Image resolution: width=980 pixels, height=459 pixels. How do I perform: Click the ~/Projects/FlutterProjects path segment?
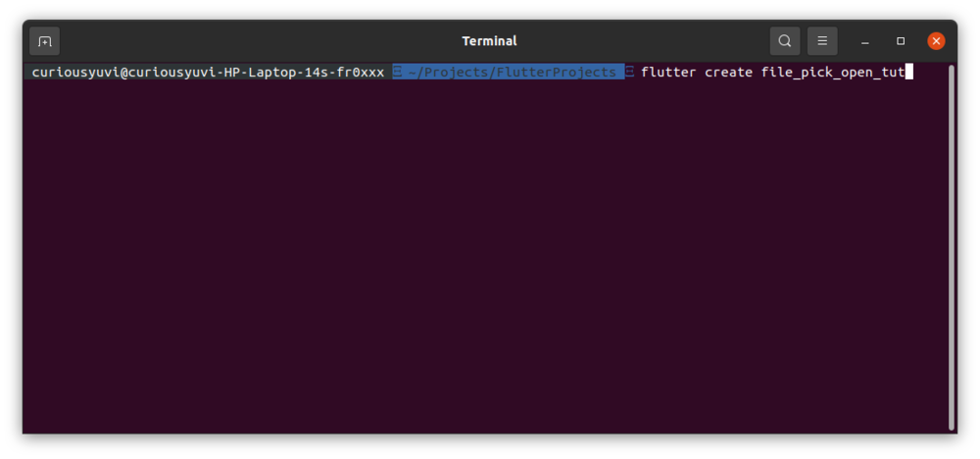[513, 73]
